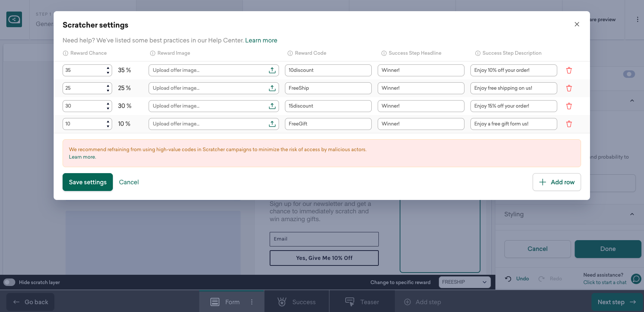Open the chat assistance bubble icon
The image size is (644, 312).
tap(636, 278)
